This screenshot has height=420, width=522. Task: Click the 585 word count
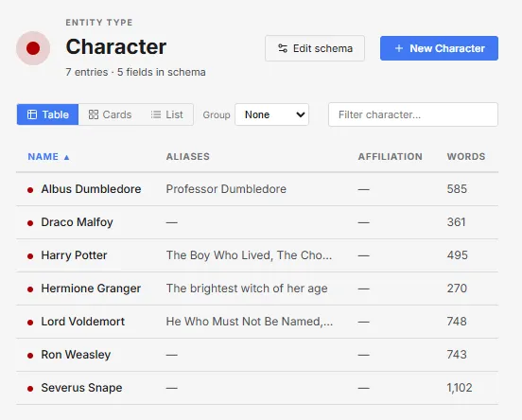click(457, 189)
